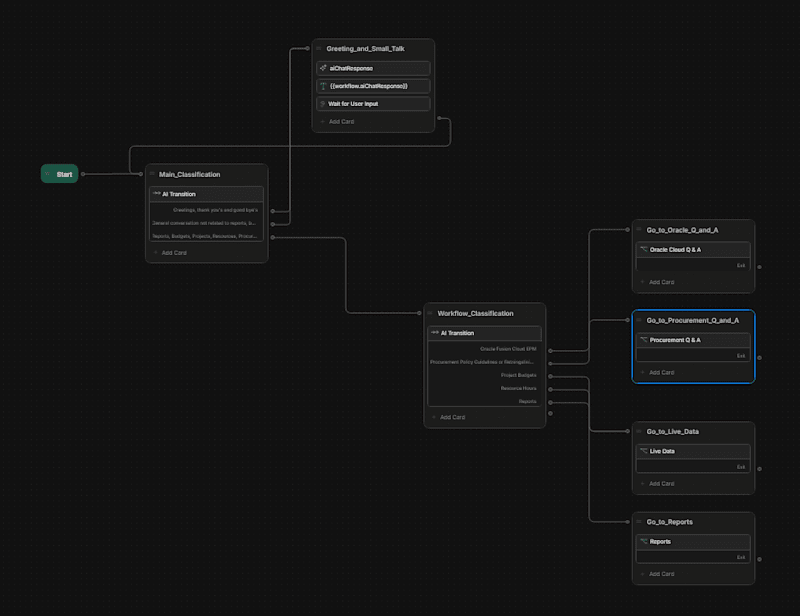The height and width of the screenshot is (616, 800).
Task: Select the Go_to_Procurement_Q_and_A node title
Action: pos(692,321)
